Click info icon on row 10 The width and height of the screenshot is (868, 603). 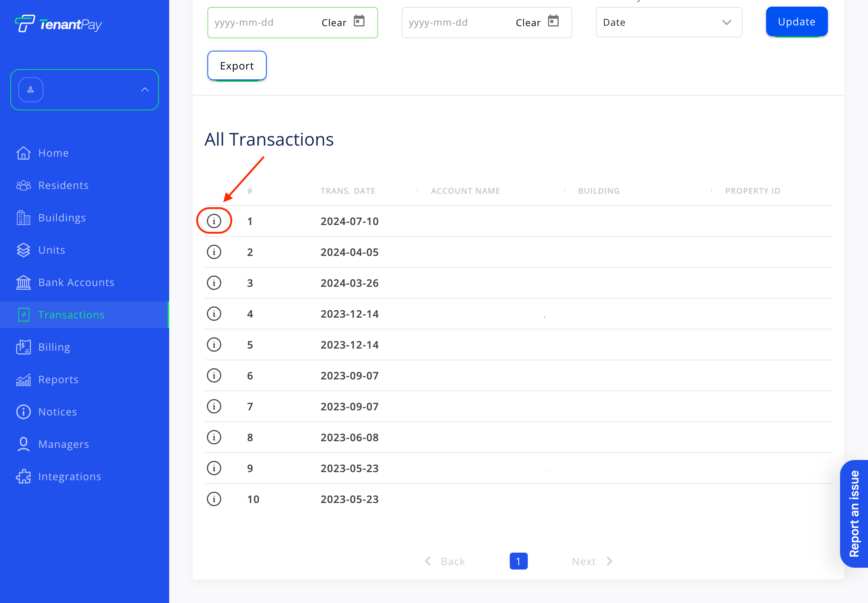coord(214,499)
